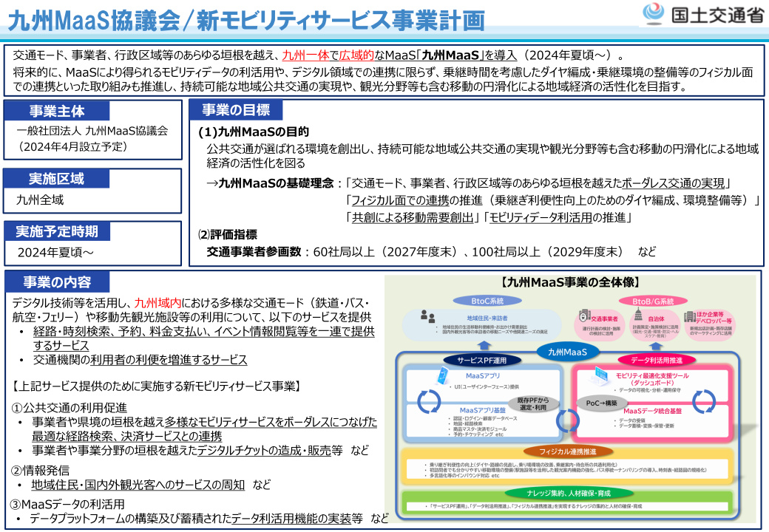769x532 pixels.
Task: Click the モビリティ最適化支援ツール (ダッシュボード) label
Action: [x=652, y=379]
